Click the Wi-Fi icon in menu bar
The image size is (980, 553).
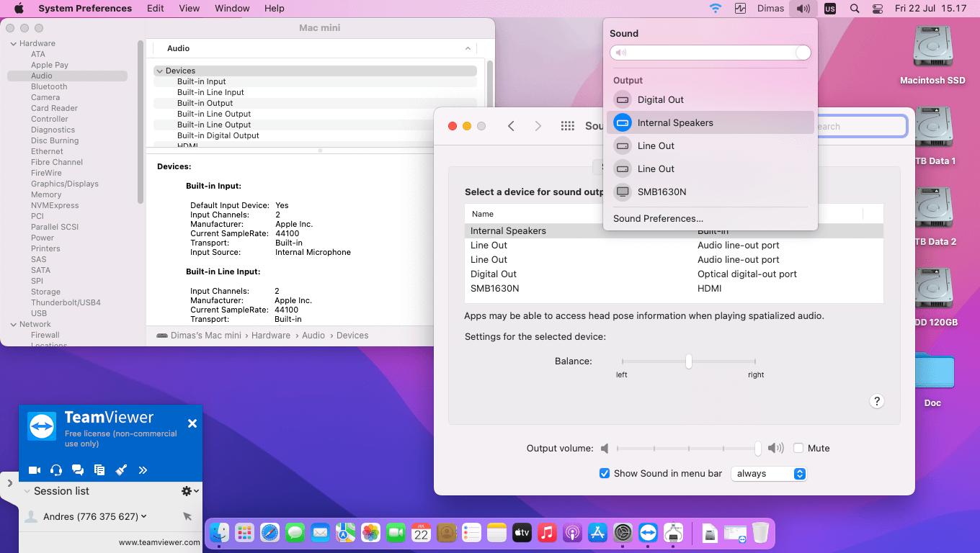pos(716,9)
